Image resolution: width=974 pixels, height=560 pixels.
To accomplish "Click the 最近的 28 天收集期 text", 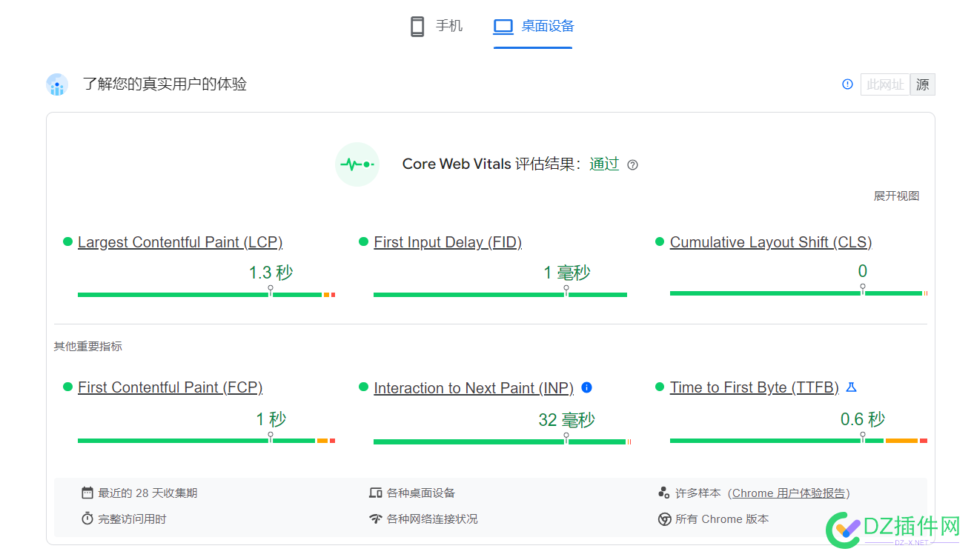I will click(148, 493).
